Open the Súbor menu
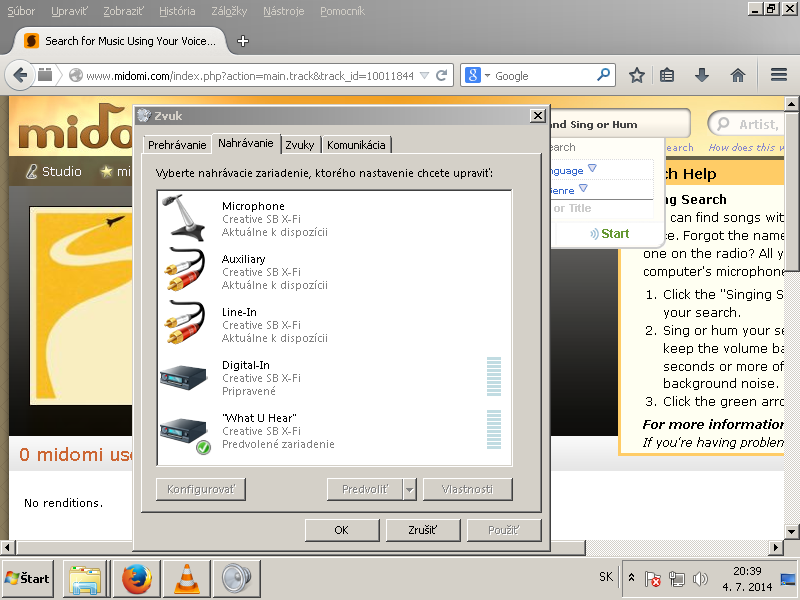Image resolution: width=800 pixels, height=600 pixels. (21, 11)
